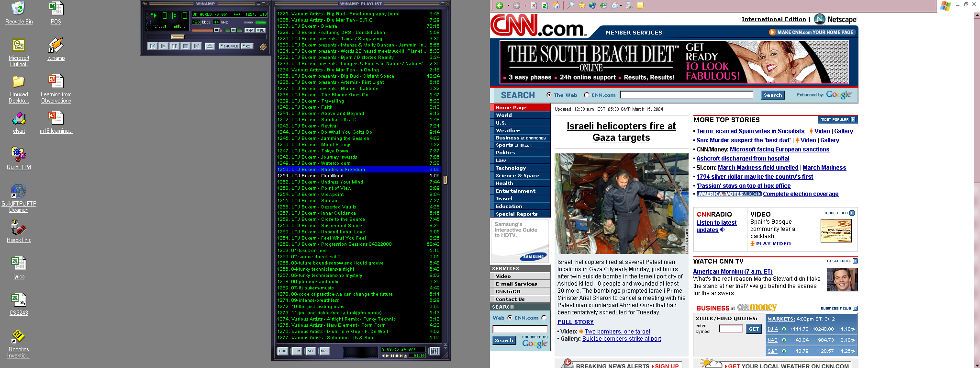Open Favorites star icon in browser toolbar
This screenshot has height=368, width=980.
[582, 5]
